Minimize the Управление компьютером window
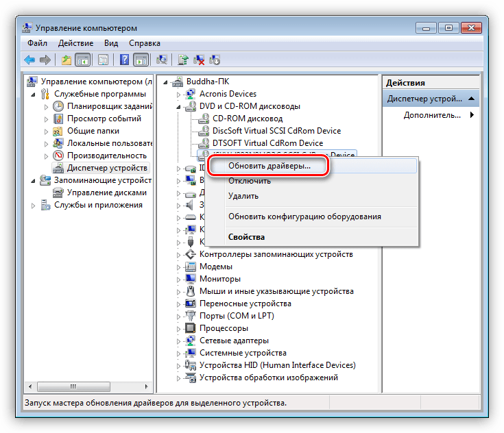Screen dimensions: 504x433 (x=427, y=28)
